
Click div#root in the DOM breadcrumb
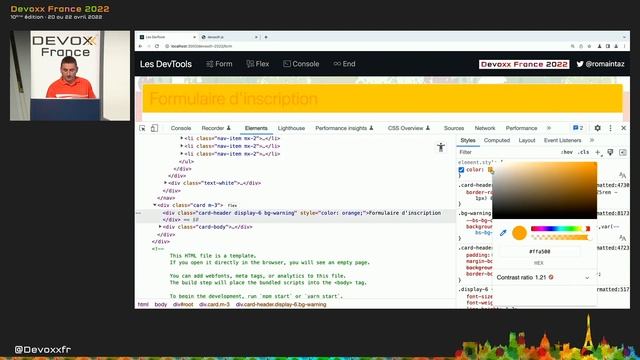183,304
